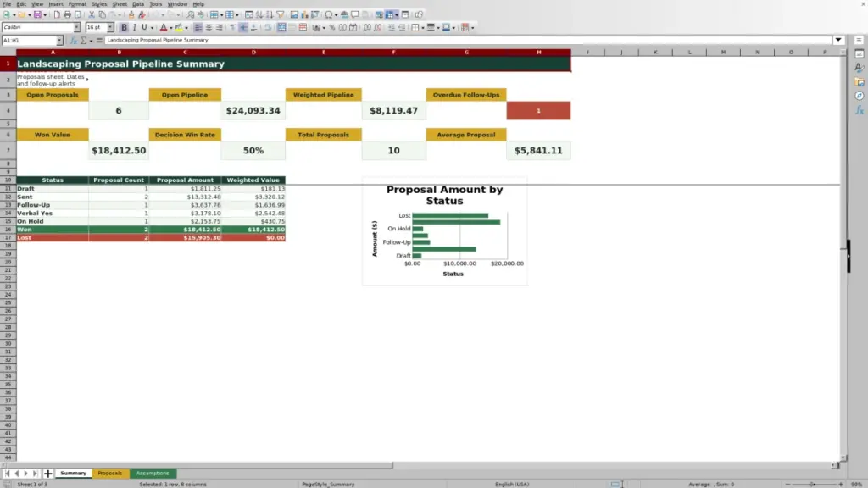Open the Name Box dropdown arrow
The width and height of the screenshot is (868, 488).
[x=59, y=41]
